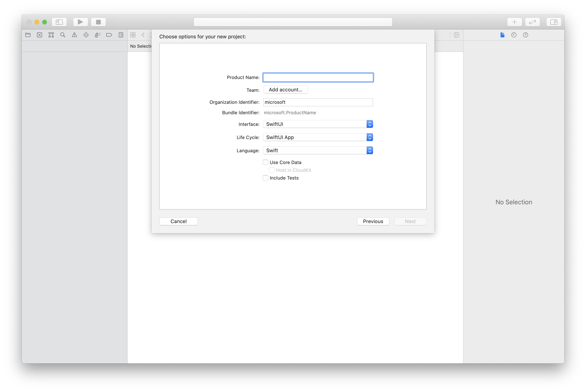Click the Previous button
The height and width of the screenshot is (392, 586).
pos(373,221)
